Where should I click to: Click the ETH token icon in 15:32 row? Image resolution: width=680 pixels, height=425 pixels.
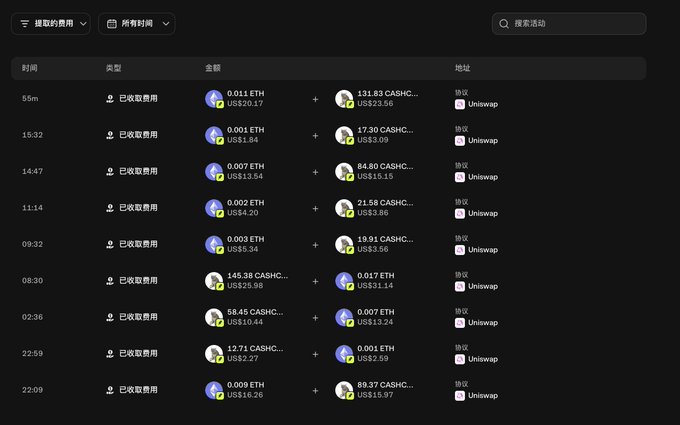pos(214,135)
